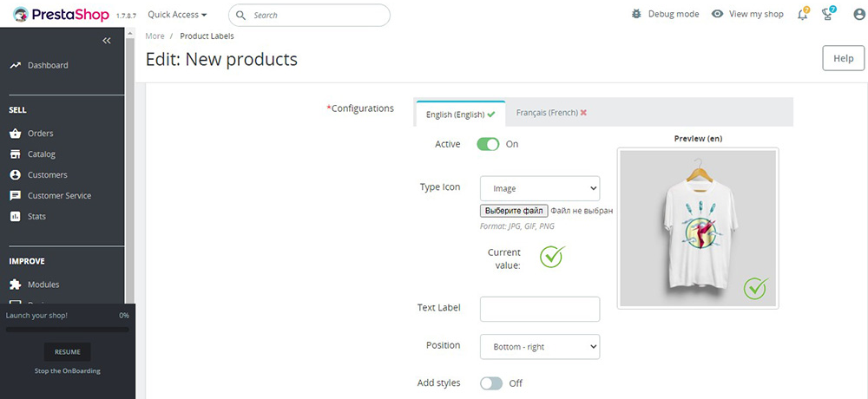Click the Launch your shop progress bar
The image size is (868, 399).
[x=67, y=330]
